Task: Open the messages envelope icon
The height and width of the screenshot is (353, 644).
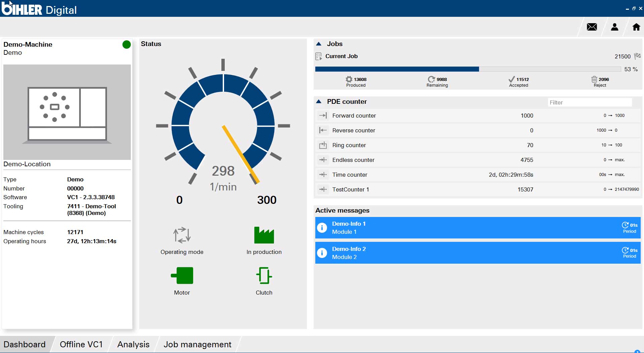Action: click(x=592, y=27)
